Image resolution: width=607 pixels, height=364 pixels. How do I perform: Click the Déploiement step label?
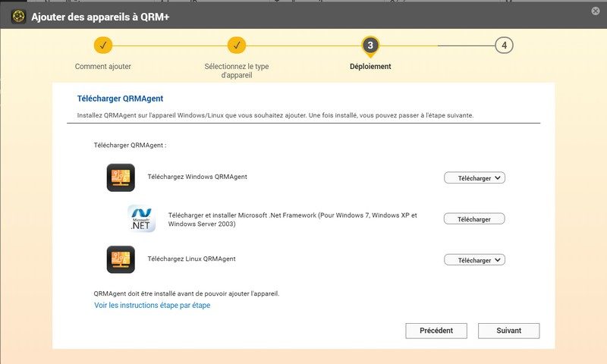[x=370, y=66]
